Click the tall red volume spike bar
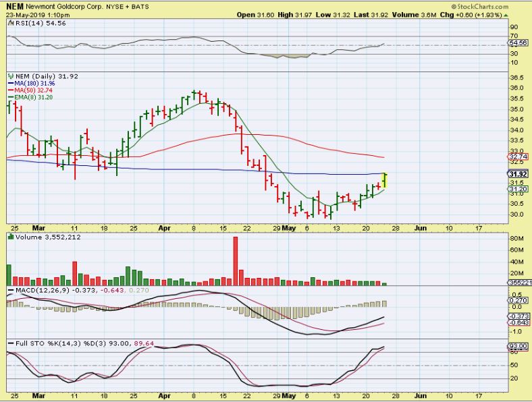This screenshot has height=402, width=532. [x=236, y=261]
